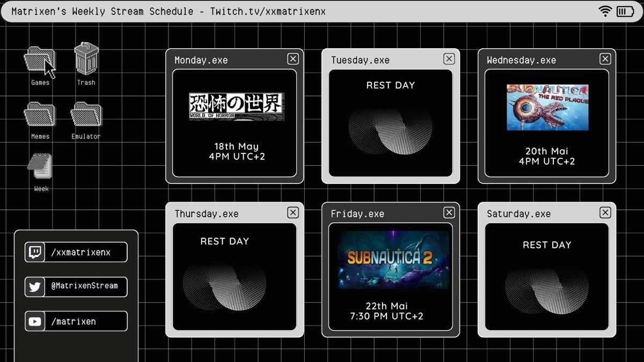Open the @MatrixenStream Twitter link

pos(76,286)
